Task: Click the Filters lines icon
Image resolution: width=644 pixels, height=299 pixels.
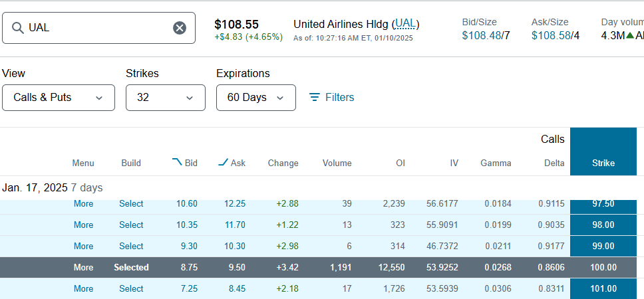Action: (315, 97)
